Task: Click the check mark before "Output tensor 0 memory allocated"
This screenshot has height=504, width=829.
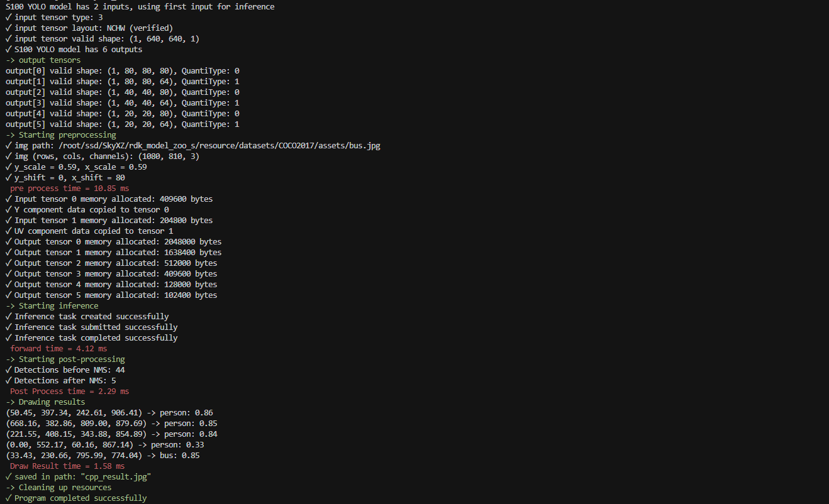Action: click(x=8, y=242)
